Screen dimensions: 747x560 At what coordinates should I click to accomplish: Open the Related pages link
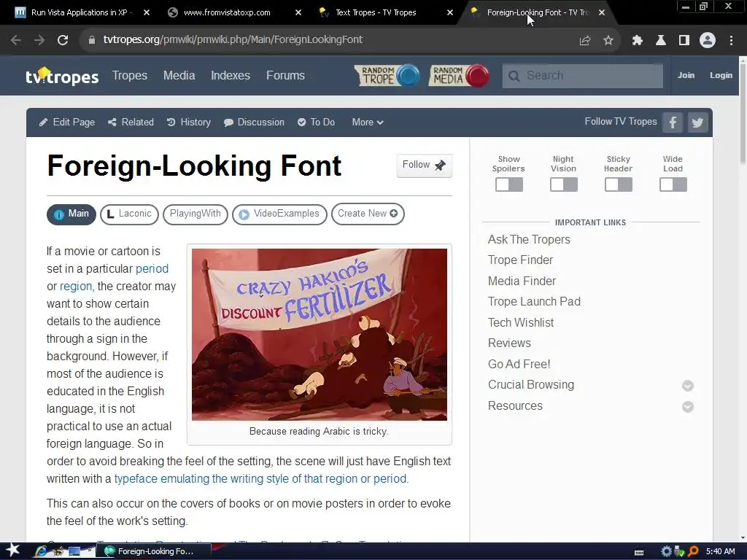(x=131, y=122)
